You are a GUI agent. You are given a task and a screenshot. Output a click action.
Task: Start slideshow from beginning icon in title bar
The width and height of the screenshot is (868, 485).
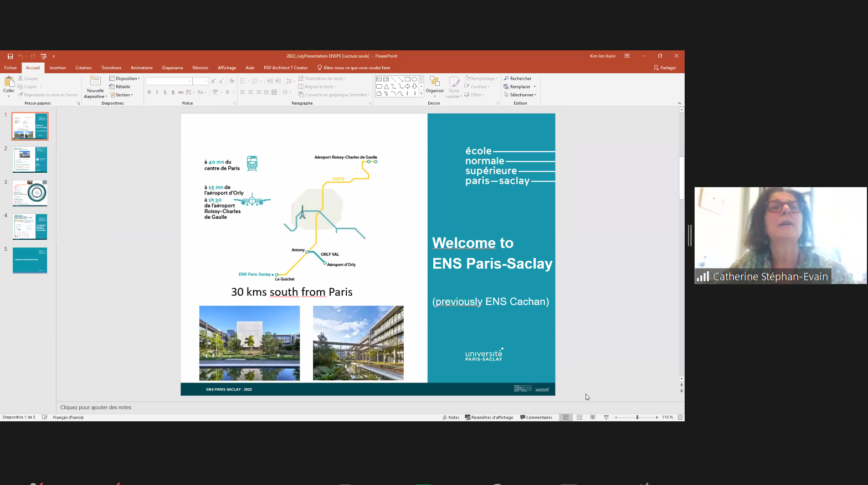pyautogui.click(x=44, y=56)
